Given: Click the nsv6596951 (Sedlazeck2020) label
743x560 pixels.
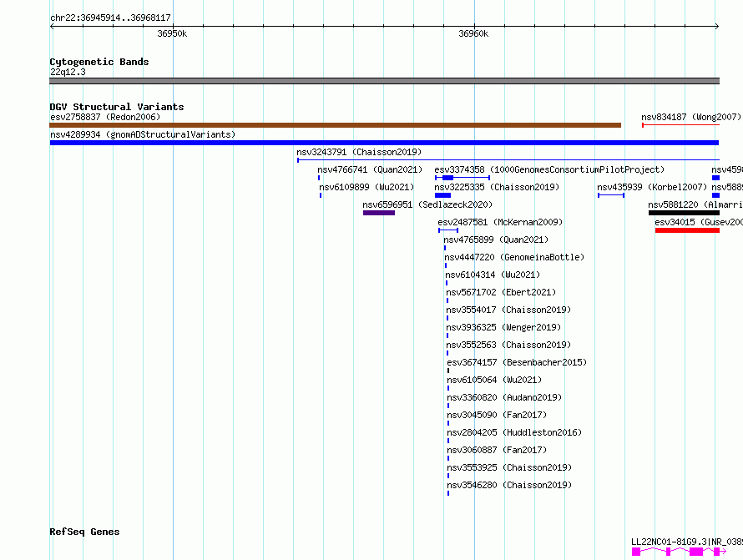Looking at the screenshot, I should pyautogui.click(x=427, y=204).
